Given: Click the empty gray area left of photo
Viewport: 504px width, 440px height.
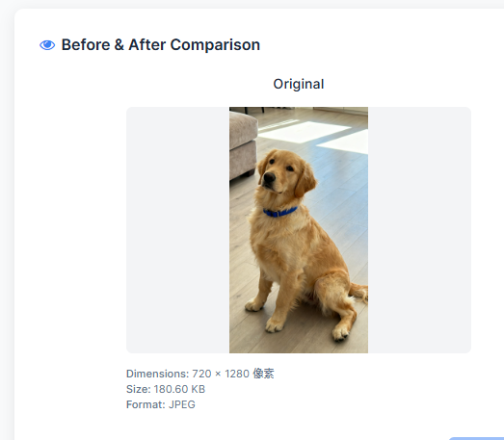Looking at the screenshot, I should pyautogui.click(x=177, y=230).
